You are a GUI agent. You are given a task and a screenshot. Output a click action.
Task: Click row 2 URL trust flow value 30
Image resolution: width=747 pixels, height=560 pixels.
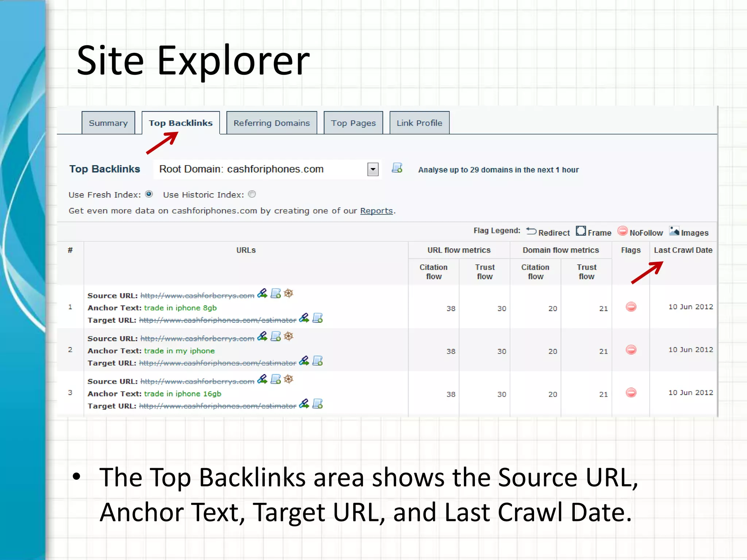coord(502,351)
